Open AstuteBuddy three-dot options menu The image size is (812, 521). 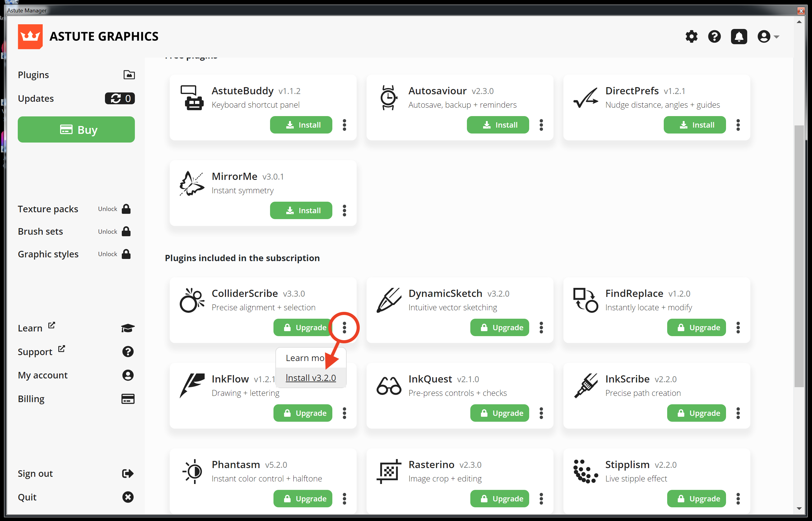(x=344, y=125)
